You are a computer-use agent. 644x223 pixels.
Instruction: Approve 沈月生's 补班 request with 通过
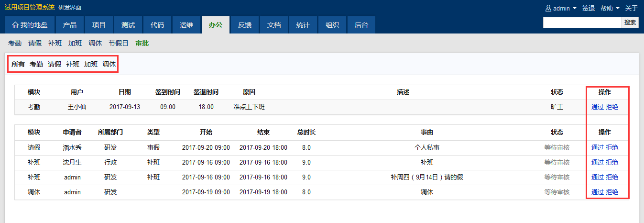pyautogui.click(x=598, y=163)
